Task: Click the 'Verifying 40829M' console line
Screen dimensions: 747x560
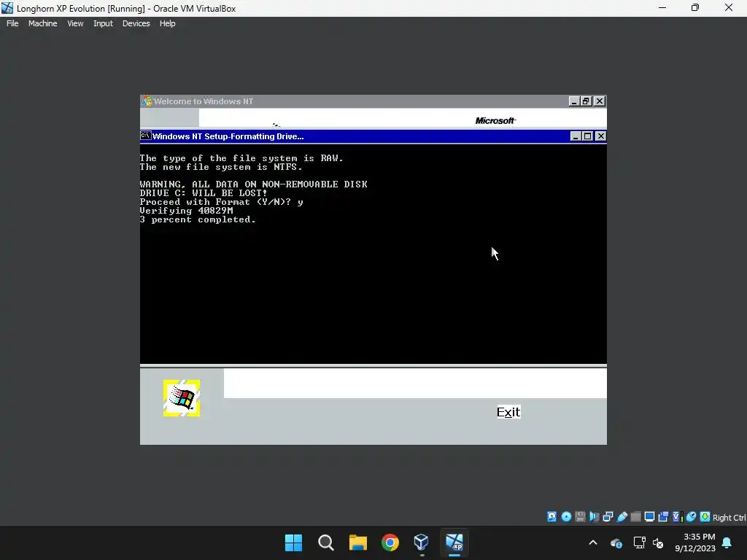Action: click(186, 211)
